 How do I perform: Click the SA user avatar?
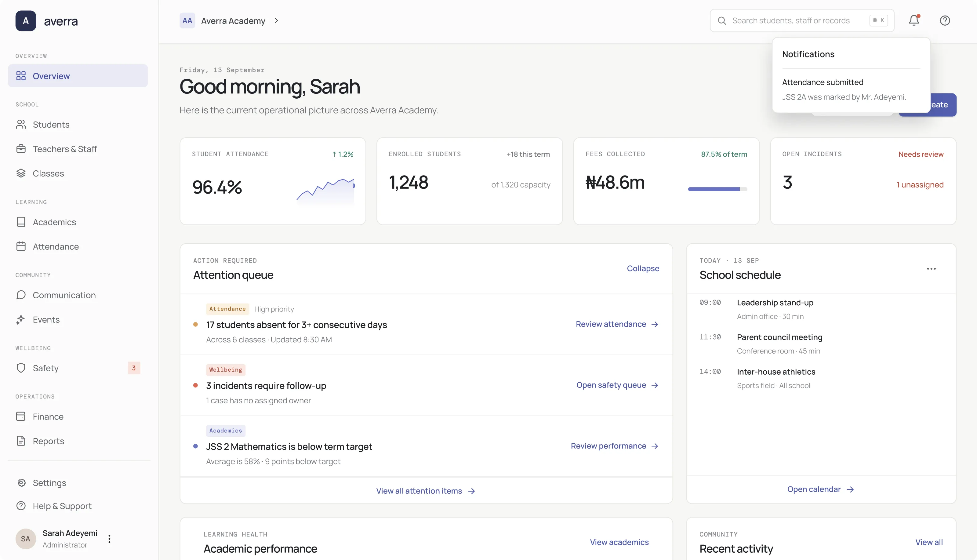click(x=26, y=539)
